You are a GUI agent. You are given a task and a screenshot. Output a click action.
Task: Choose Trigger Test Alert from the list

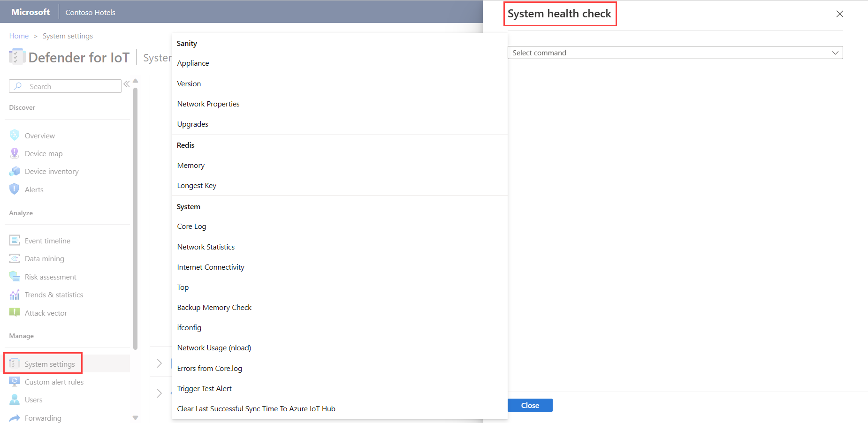(204, 388)
